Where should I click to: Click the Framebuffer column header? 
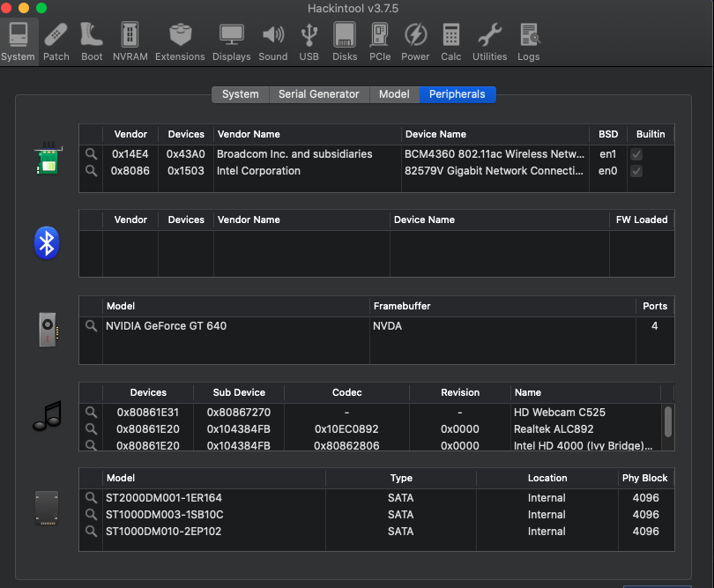502,306
